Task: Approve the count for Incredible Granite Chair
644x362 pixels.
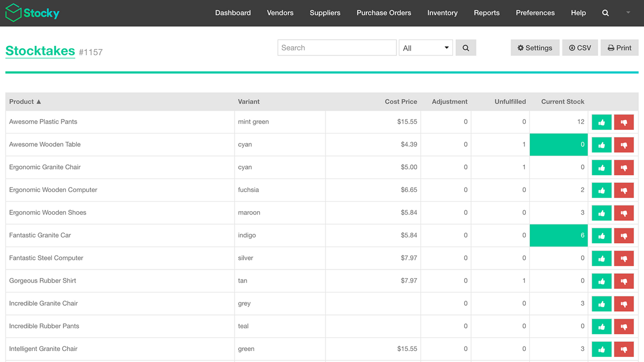Action: pyautogui.click(x=601, y=304)
